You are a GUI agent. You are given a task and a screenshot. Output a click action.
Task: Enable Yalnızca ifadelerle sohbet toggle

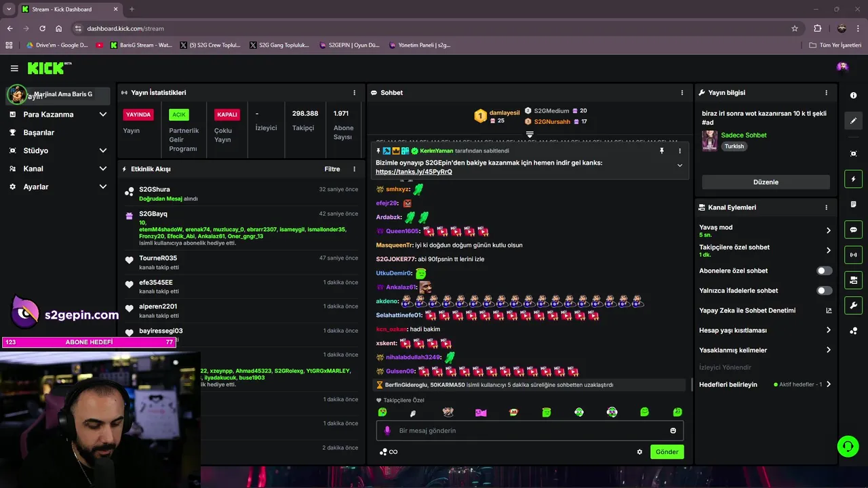pyautogui.click(x=824, y=291)
